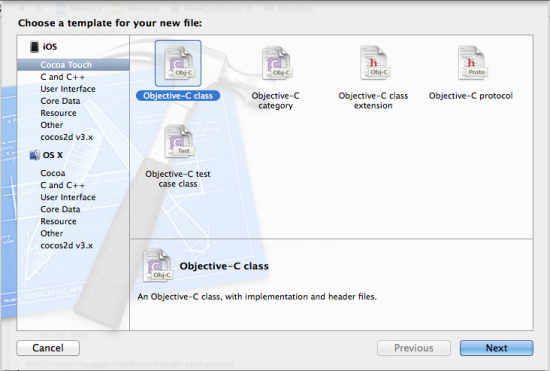Viewport: 550px width, 371px height.
Task: Click the iOS section header label
Action: (x=50, y=47)
